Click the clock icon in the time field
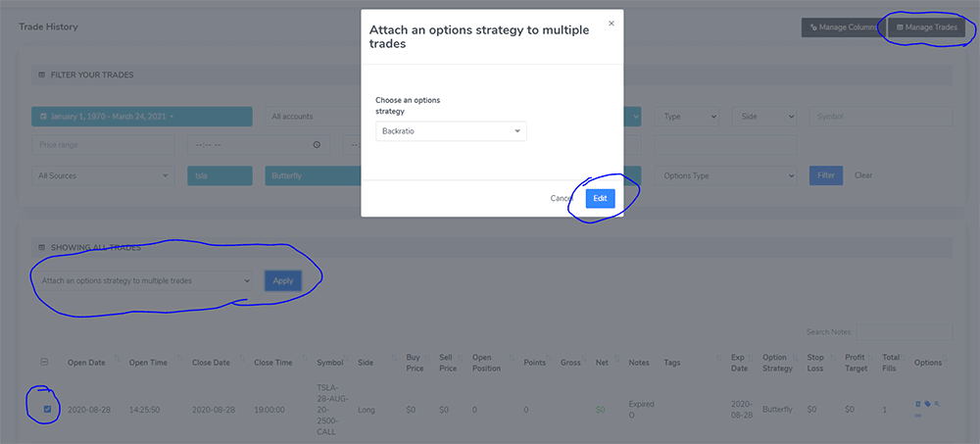980x444 pixels. click(317, 144)
